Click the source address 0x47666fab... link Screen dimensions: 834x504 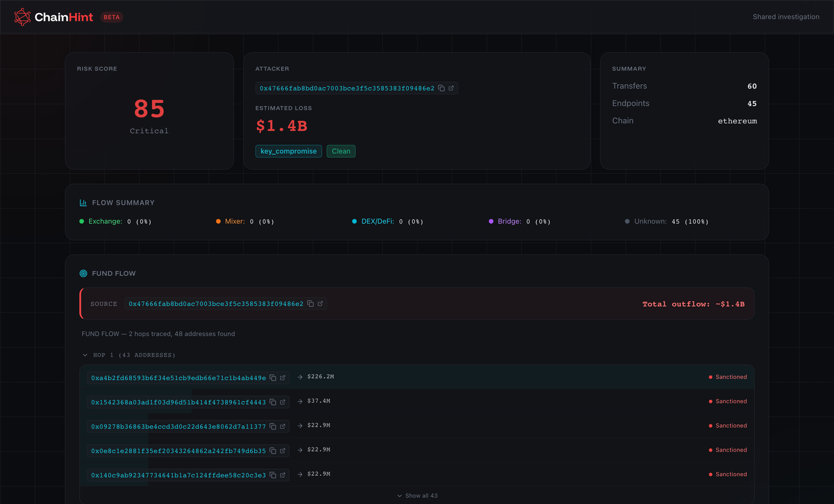pos(216,304)
